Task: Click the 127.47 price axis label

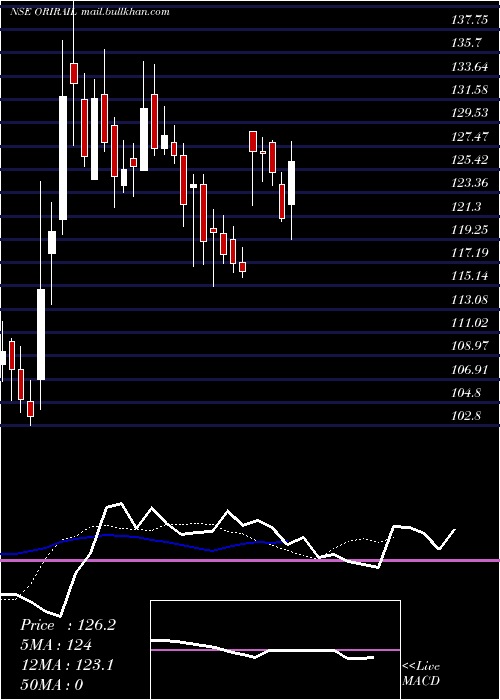Action: 470,136
